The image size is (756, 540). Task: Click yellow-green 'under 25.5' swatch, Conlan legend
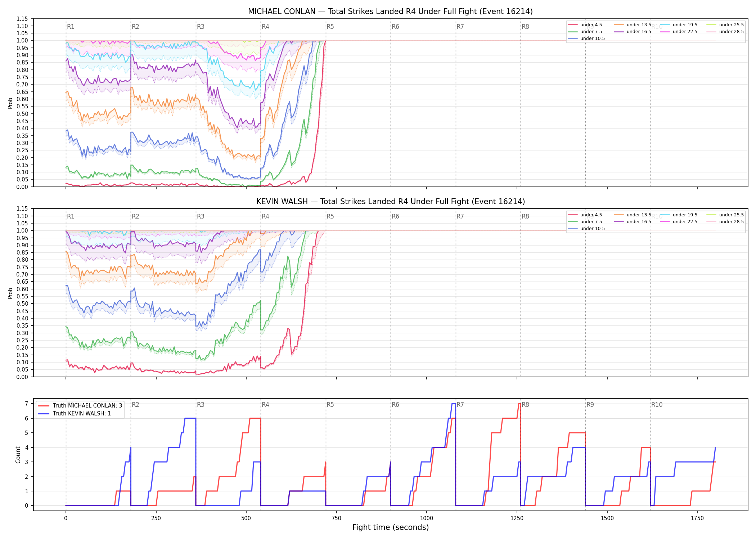coord(711,25)
